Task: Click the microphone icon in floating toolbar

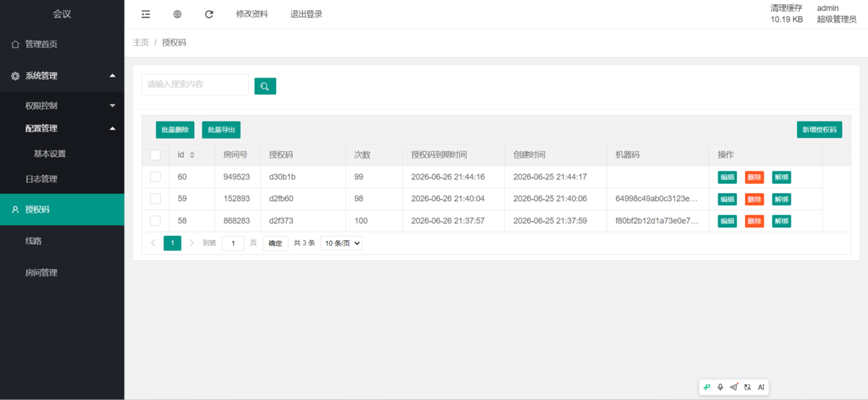Action: click(x=720, y=387)
